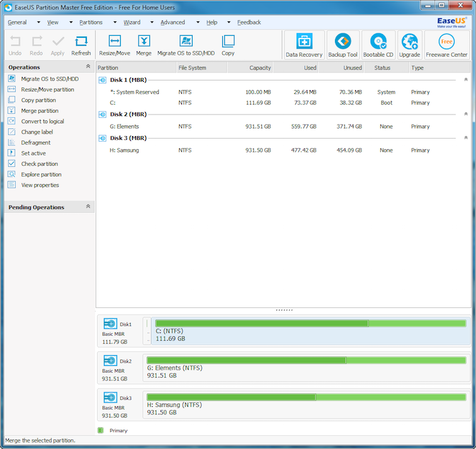Select the Resize/Move toolbar tool

(115, 46)
